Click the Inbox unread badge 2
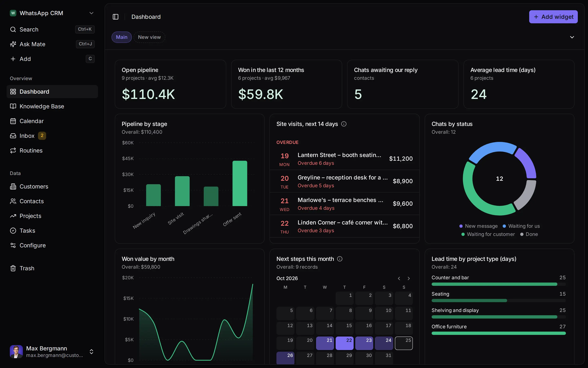The image size is (588, 368). click(x=42, y=136)
